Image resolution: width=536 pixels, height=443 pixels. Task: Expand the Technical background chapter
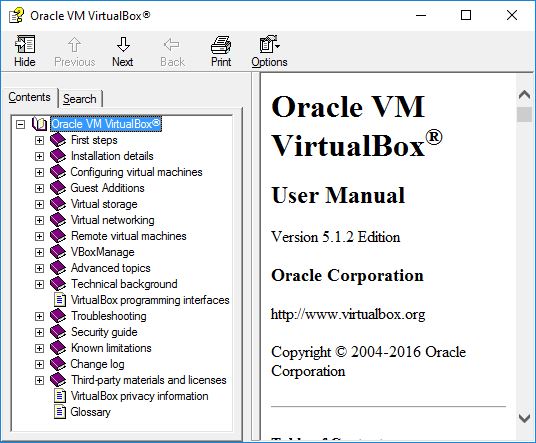[39, 284]
